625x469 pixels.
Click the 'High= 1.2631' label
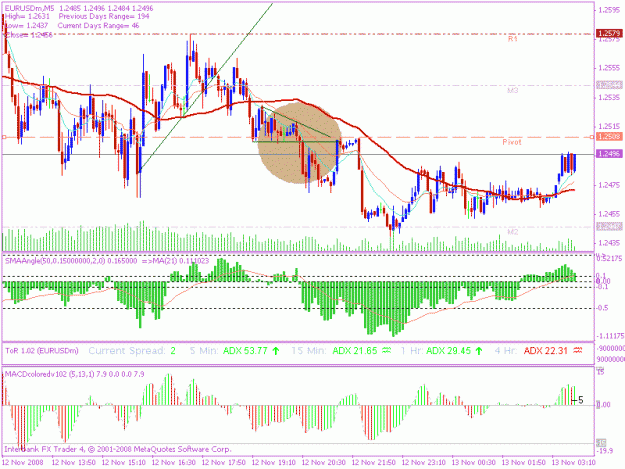pyautogui.click(x=27, y=17)
